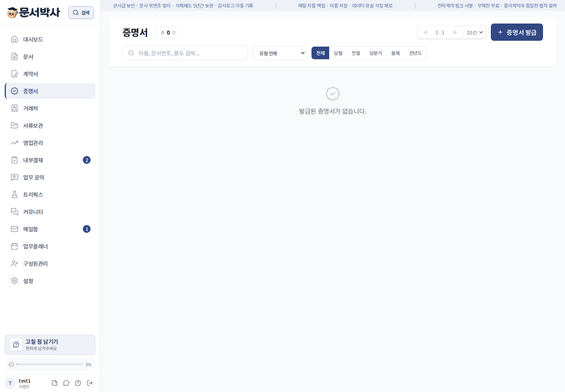The width and height of the screenshot is (565, 392).
Task: Click the chat bubble icon in user bar
Action: (x=66, y=383)
